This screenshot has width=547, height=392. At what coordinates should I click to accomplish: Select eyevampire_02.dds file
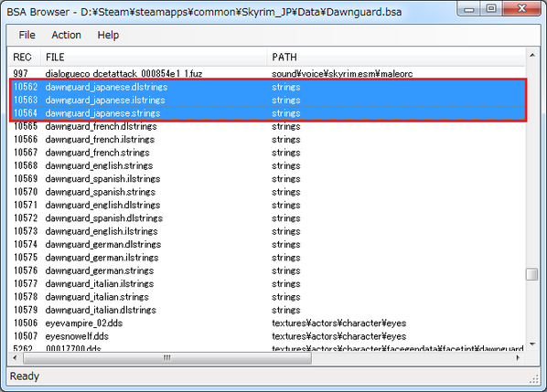[x=84, y=323]
